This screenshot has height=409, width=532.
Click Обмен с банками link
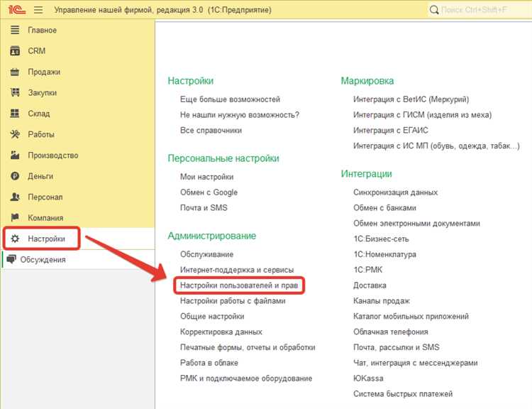coord(384,207)
